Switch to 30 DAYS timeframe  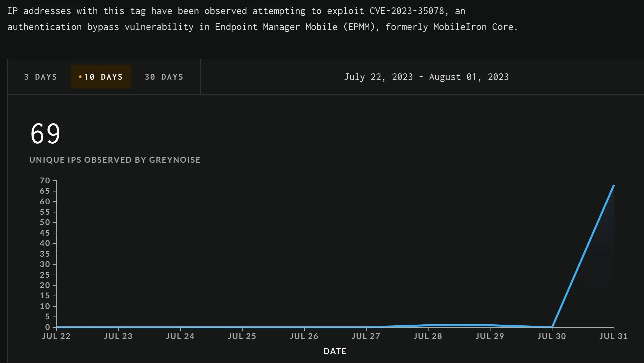(x=164, y=77)
